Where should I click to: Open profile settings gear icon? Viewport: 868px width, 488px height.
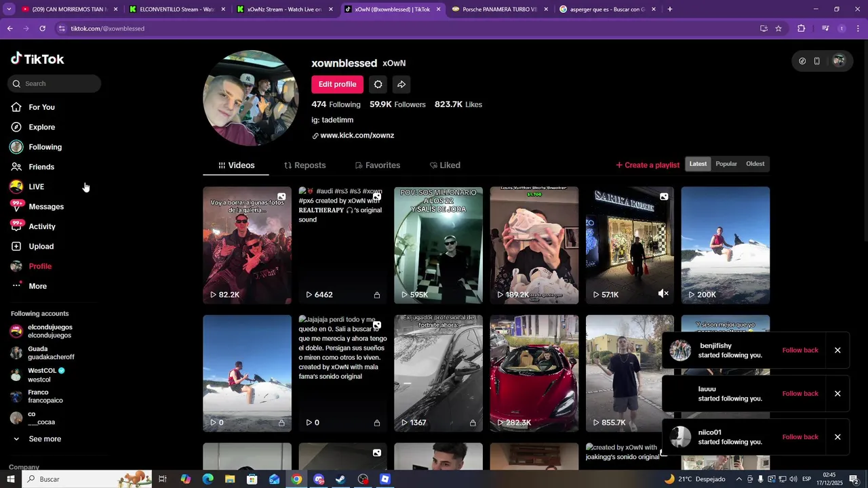click(378, 84)
